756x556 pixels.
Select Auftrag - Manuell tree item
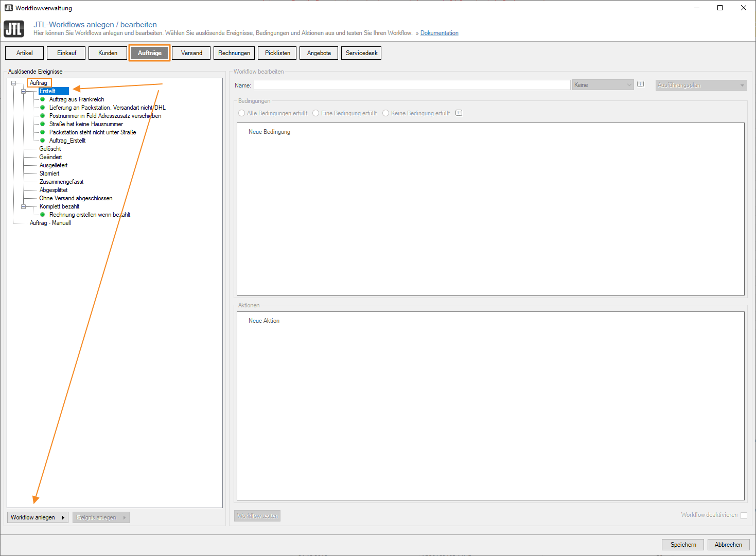tap(50, 223)
